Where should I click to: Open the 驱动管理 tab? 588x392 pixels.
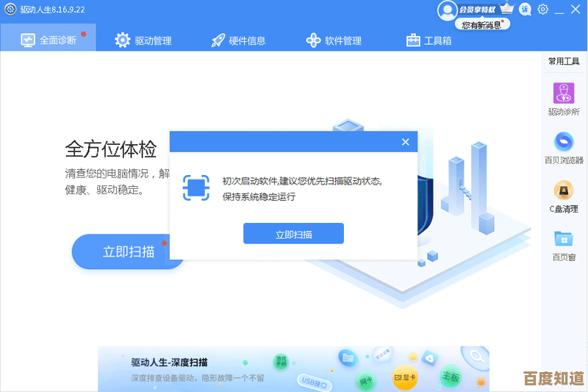(x=143, y=40)
